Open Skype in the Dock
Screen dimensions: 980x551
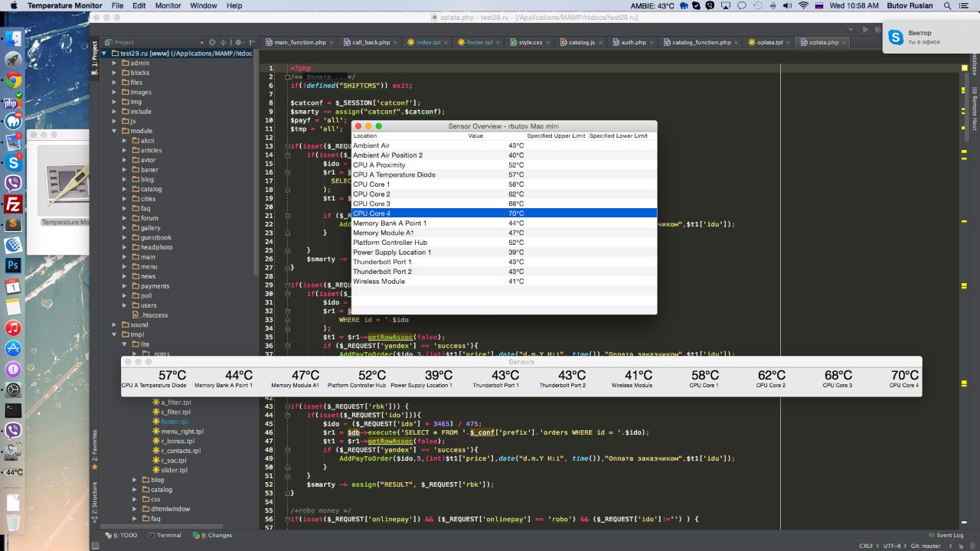coord(13,162)
